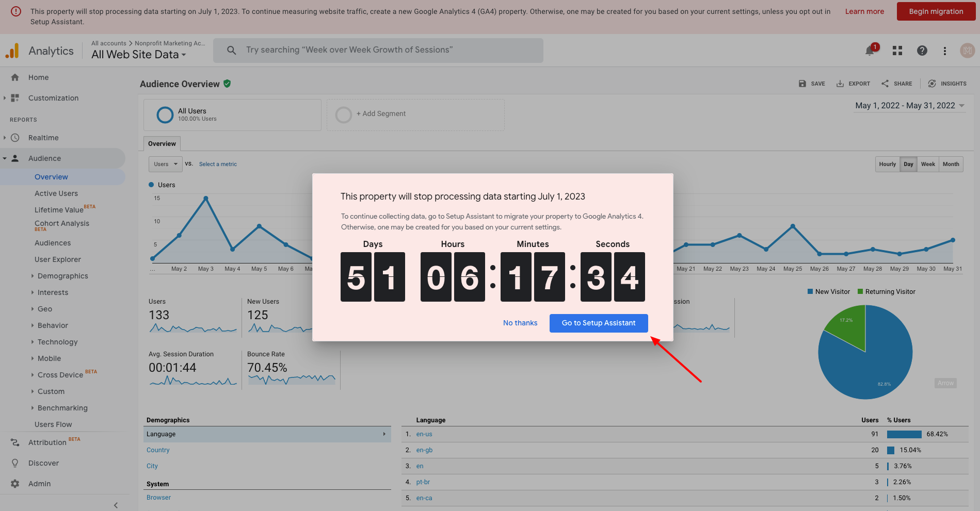Click the verified shield next to Audience Overview
Image resolution: width=980 pixels, height=511 pixels.
(x=227, y=84)
